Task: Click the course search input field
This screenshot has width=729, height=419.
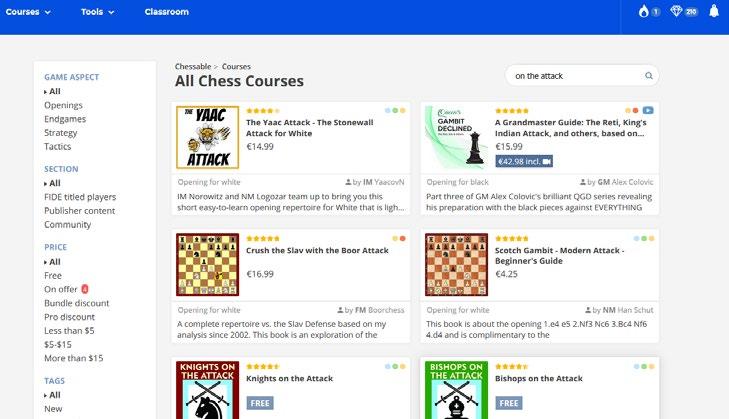Action: 577,76
